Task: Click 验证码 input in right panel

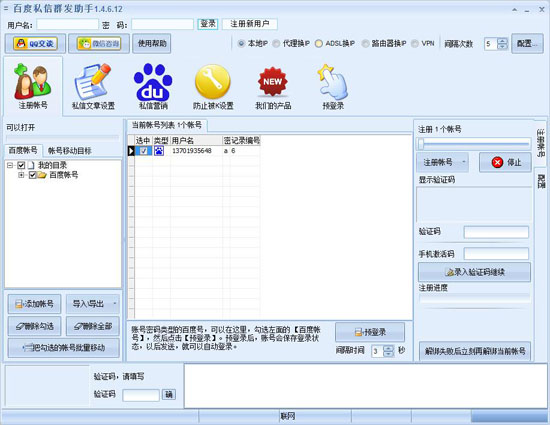Action: [x=496, y=232]
